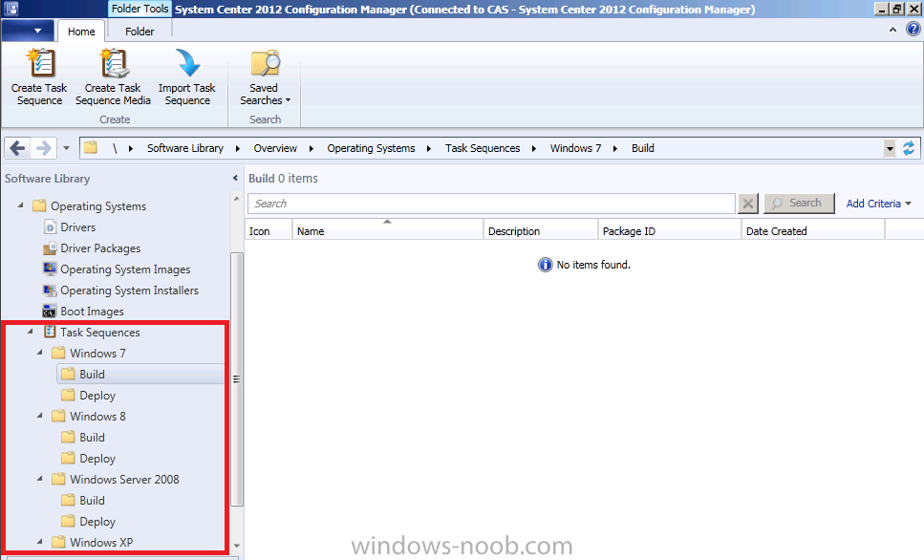
Task: Collapse Windows Server 2008 folder node
Action: pyautogui.click(x=39, y=479)
